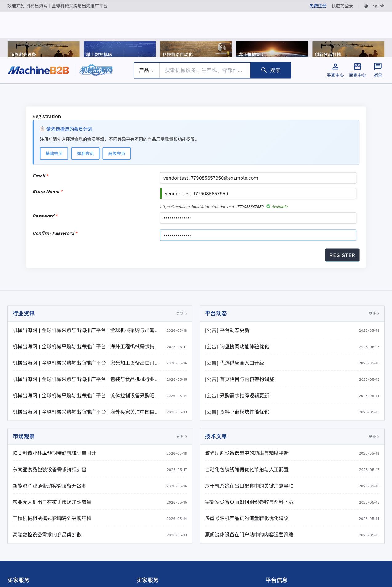Click the globe English language switcher
The width and height of the screenshot is (392, 587).
[374, 6]
